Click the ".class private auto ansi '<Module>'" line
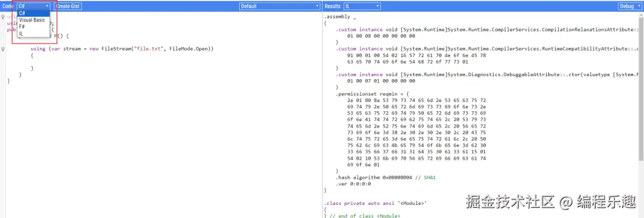 pos(376,203)
